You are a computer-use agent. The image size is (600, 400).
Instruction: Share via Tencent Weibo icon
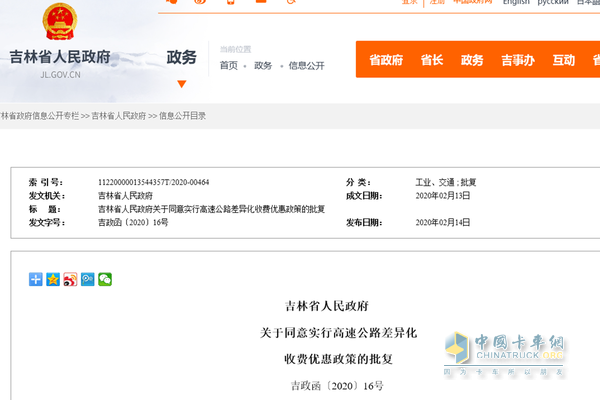pos(87,279)
